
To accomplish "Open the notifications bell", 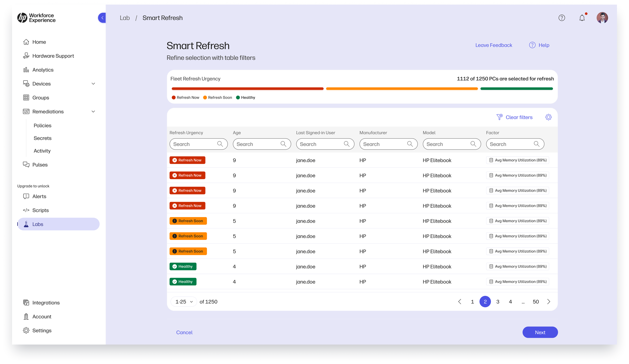I will (582, 18).
